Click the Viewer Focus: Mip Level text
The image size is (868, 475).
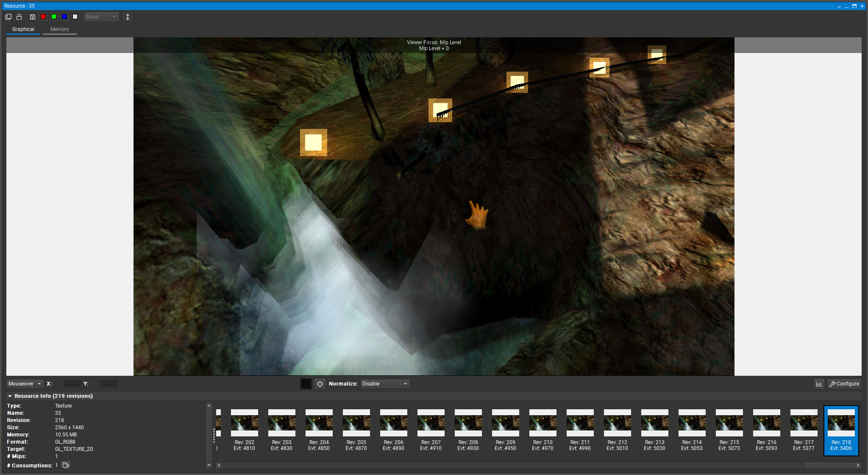(x=434, y=42)
